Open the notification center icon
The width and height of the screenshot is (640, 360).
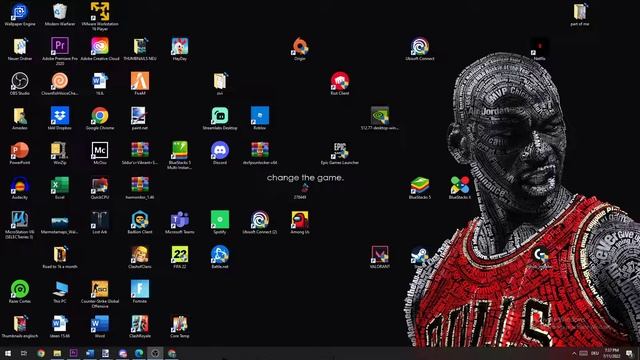point(629,353)
